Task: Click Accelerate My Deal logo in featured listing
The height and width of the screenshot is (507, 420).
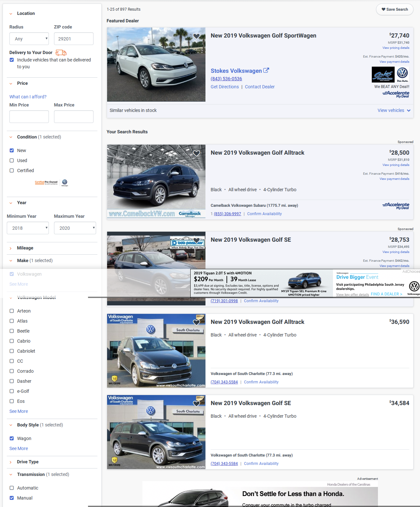Action: click(x=396, y=94)
